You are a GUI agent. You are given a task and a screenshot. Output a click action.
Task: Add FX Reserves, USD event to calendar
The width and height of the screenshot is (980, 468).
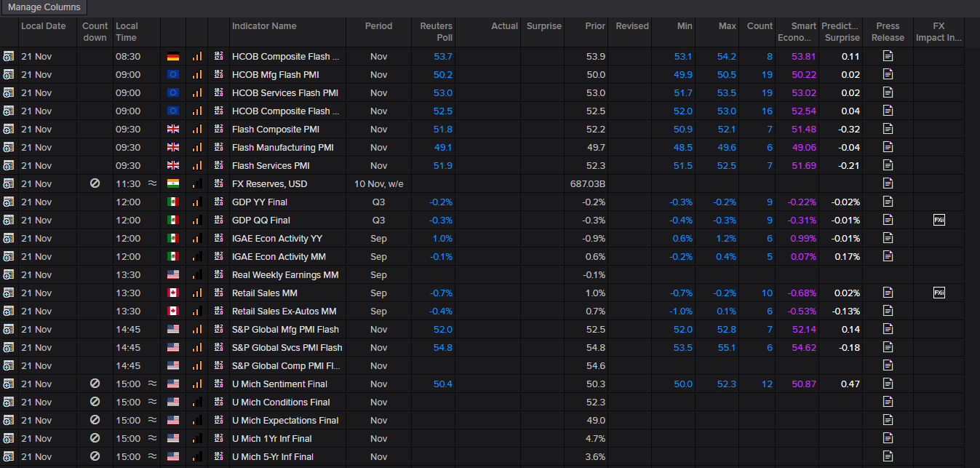9,183
